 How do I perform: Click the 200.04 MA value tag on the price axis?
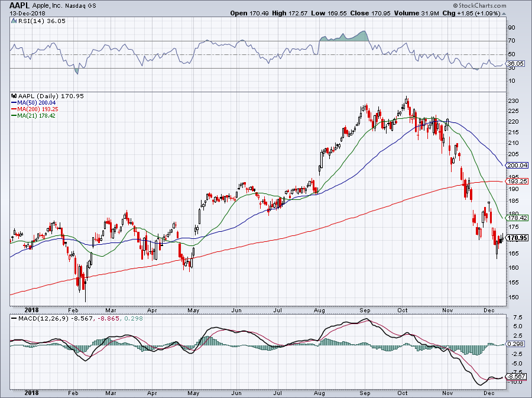[517, 165]
